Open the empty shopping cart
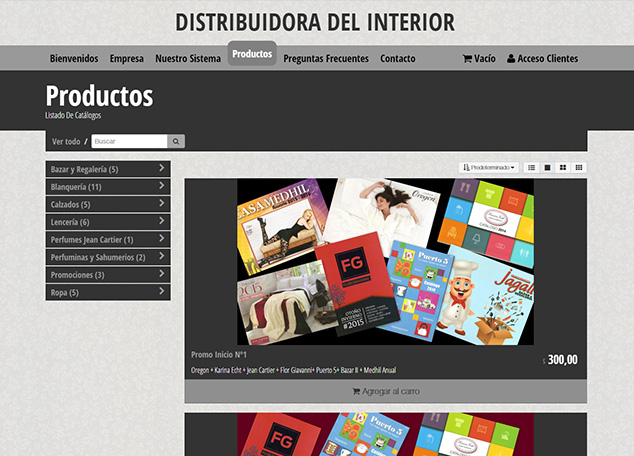634x456 pixels. [x=479, y=59]
